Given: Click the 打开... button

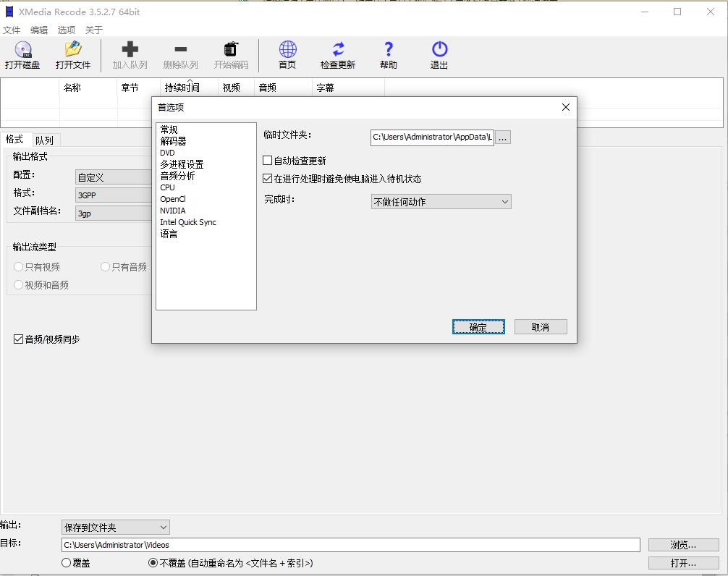Looking at the screenshot, I should [x=683, y=562].
